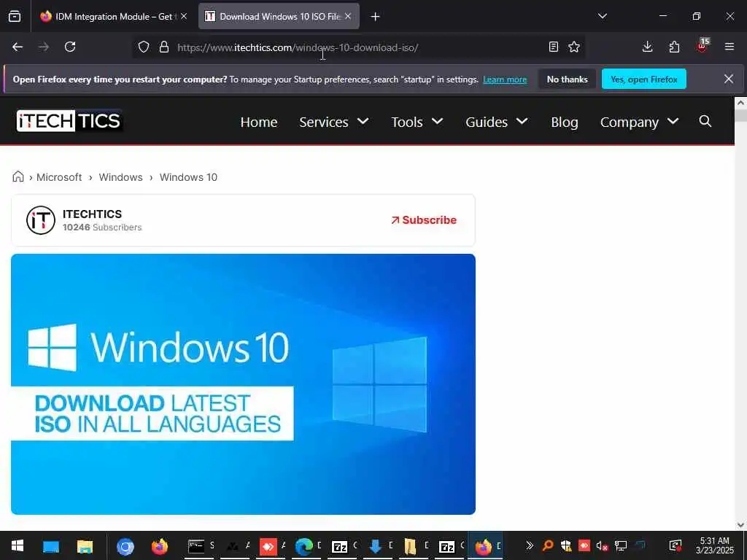Open the Windows breadcrumb link

120,177
